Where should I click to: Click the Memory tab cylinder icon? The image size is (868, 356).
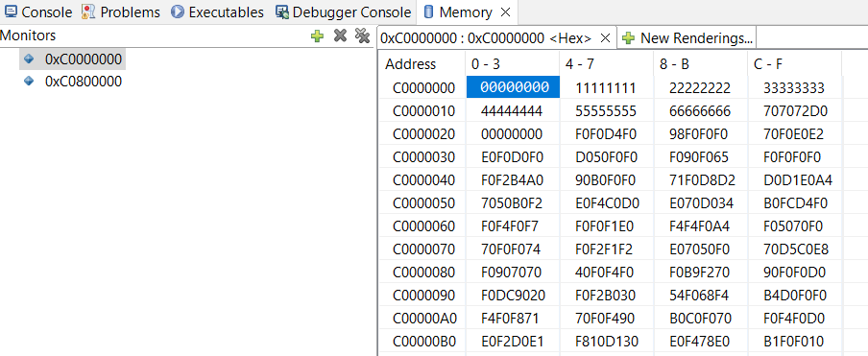tap(429, 12)
